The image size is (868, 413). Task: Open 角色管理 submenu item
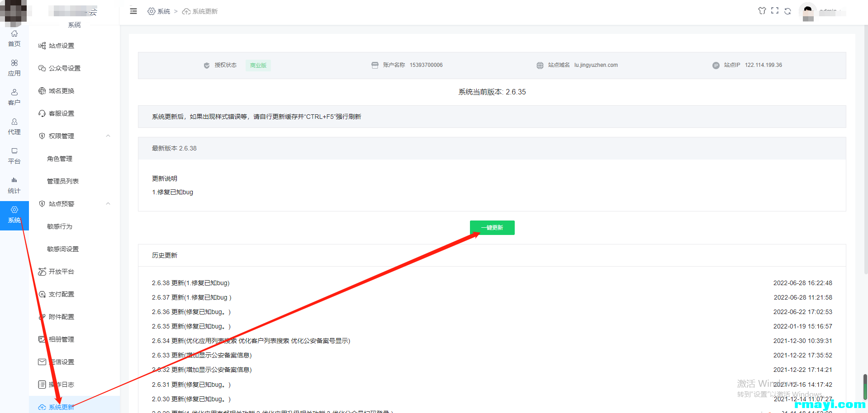[60, 159]
